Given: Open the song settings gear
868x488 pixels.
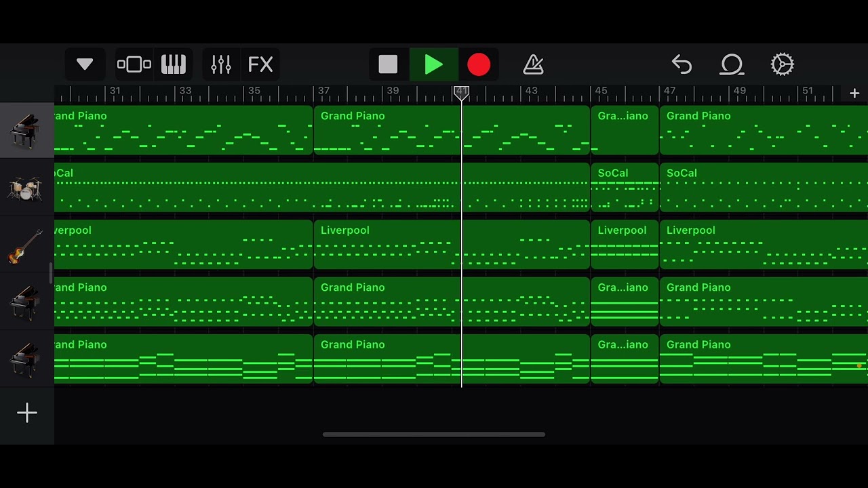Looking at the screenshot, I should pyautogui.click(x=782, y=64).
